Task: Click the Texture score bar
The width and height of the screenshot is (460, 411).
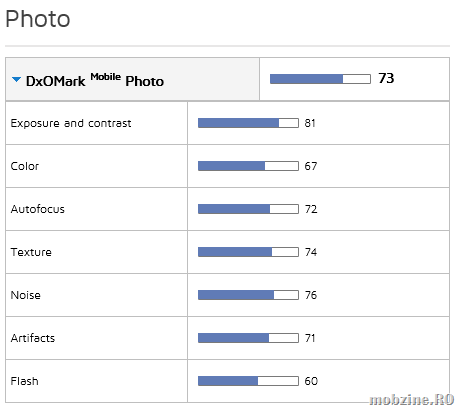Action: pos(248,252)
